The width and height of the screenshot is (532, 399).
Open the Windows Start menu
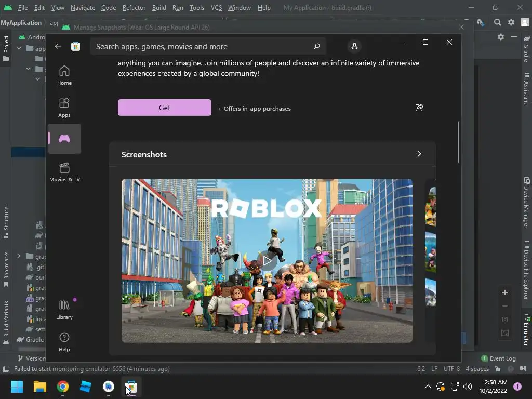coord(17,387)
